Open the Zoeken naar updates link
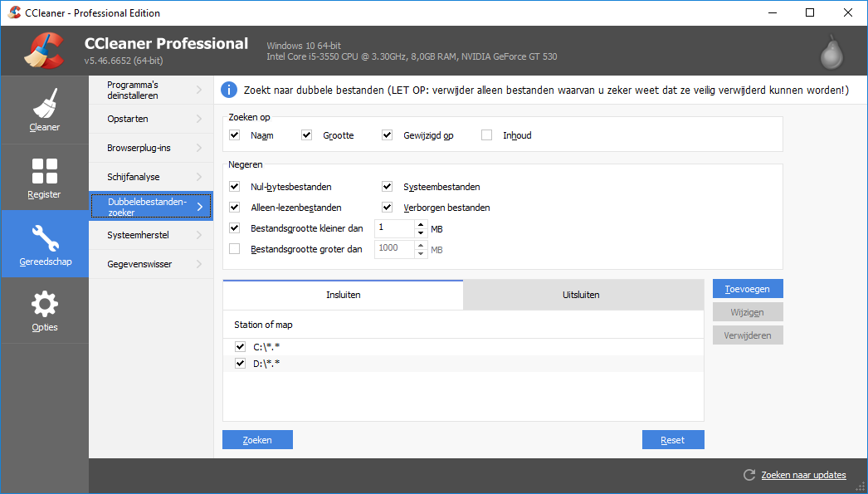 click(x=804, y=474)
